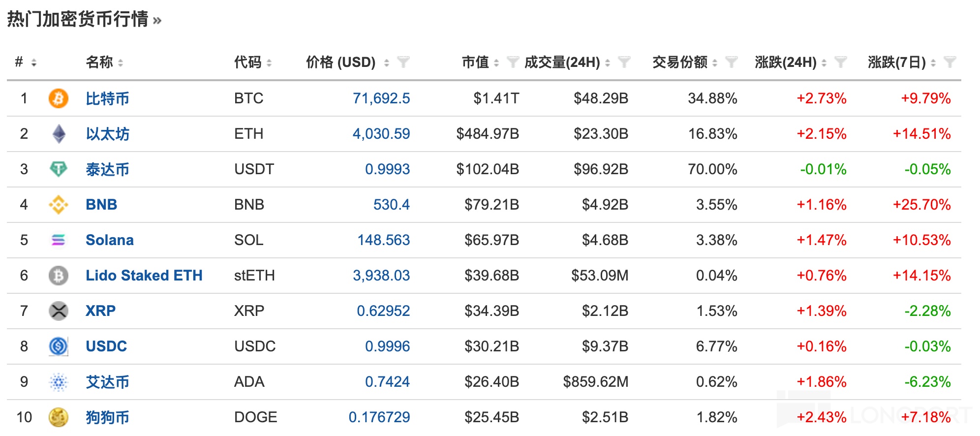Sort by 交易份额 column header
The width and height of the screenshot is (980, 436).
tap(679, 62)
